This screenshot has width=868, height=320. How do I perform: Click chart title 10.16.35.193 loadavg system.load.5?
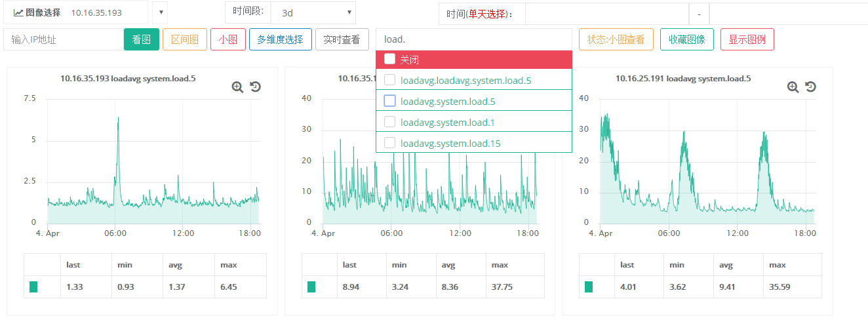tap(128, 78)
